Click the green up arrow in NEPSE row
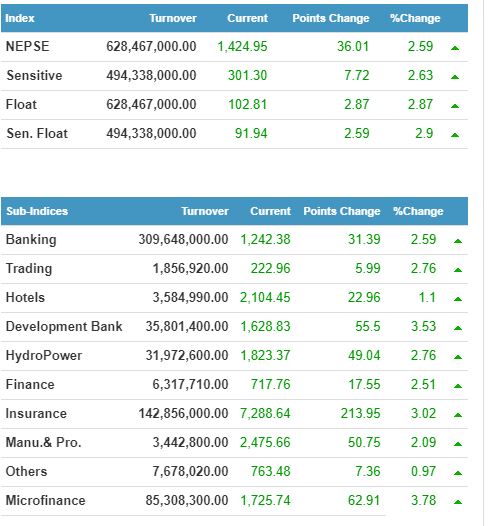Screen dimensions: 489x526 pos(455,48)
